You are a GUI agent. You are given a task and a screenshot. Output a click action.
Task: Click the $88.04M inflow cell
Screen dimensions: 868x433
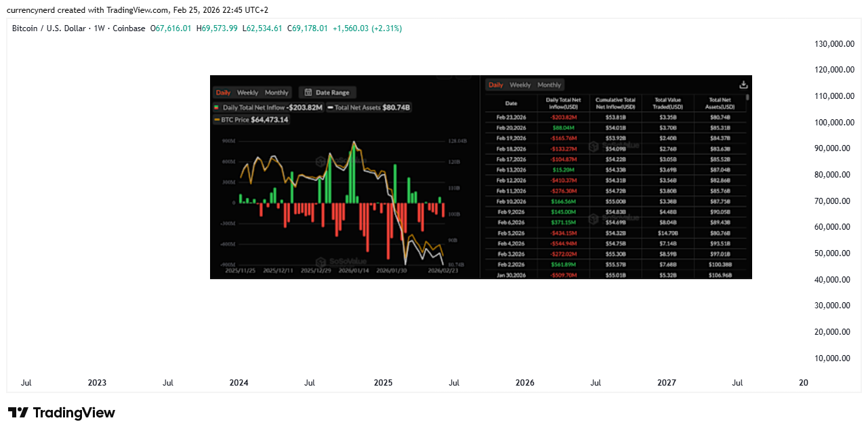(563, 127)
